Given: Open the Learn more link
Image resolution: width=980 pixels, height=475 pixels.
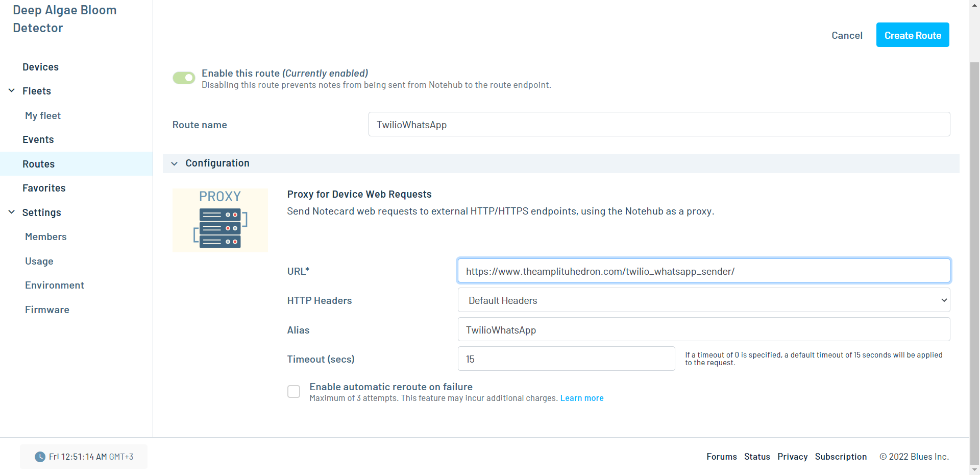Looking at the screenshot, I should tap(581, 398).
